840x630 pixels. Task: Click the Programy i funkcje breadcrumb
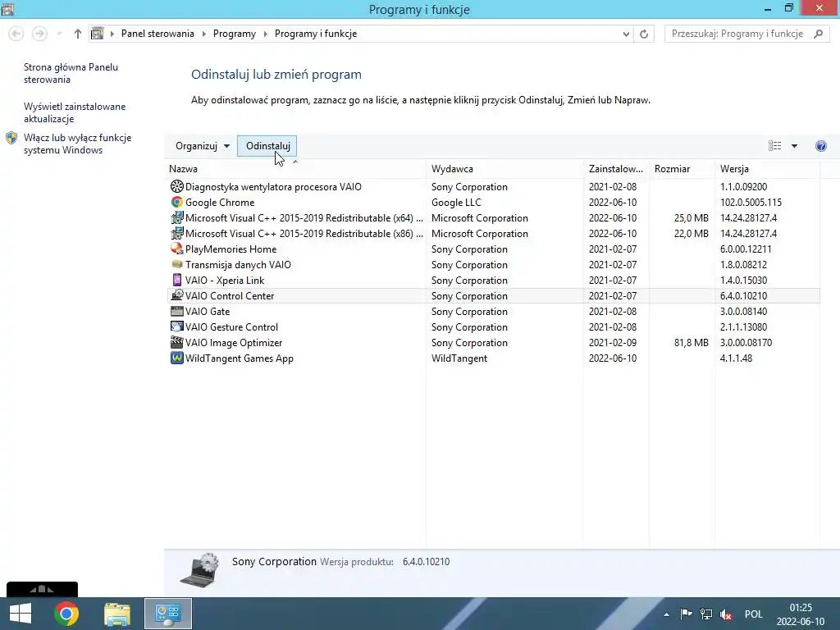click(x=316, y=34)
